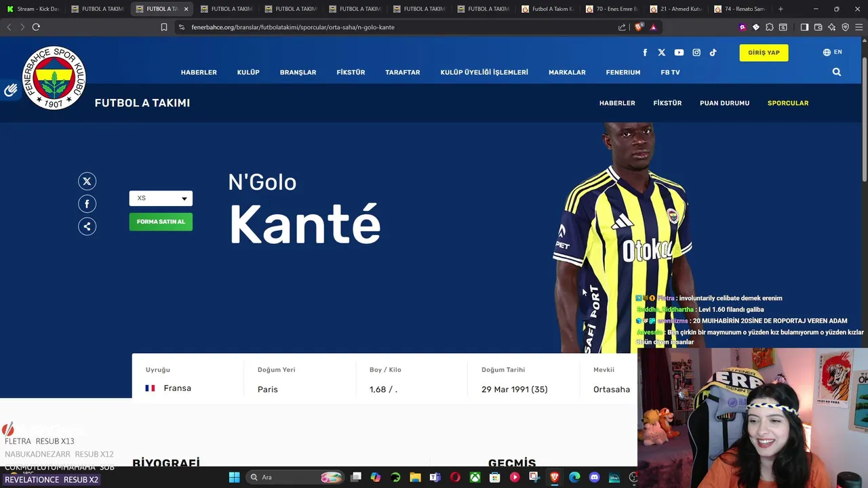Click the Fenerbahçe Spor Kulübü logo
This screenshot has width=868, height=488.
(x=54, y=78)
